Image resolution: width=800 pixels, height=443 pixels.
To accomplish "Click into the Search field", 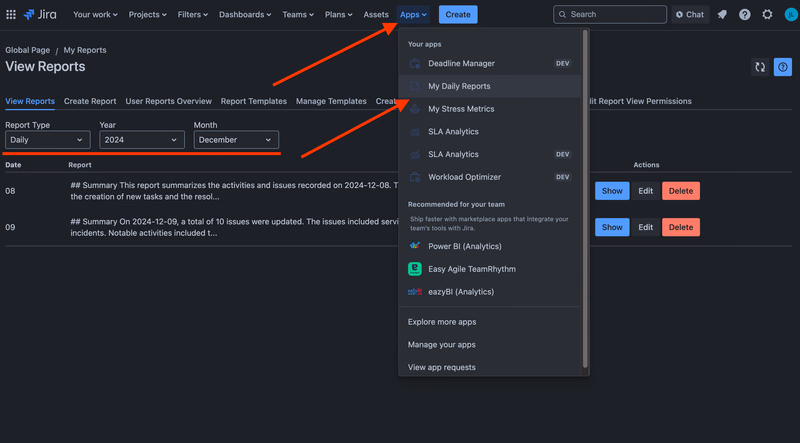I will tap(610, 14).
